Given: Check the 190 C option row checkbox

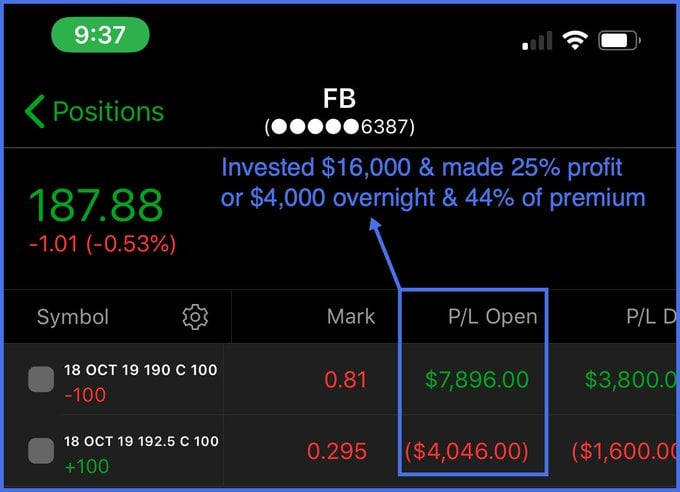Looking at the screenshot, I should click(x=41, y=380).
